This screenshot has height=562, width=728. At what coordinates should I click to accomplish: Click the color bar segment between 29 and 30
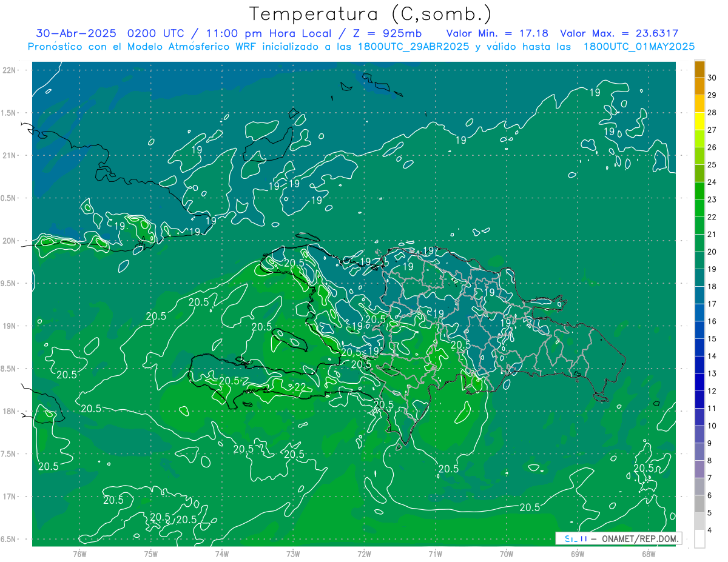point(700,86)
